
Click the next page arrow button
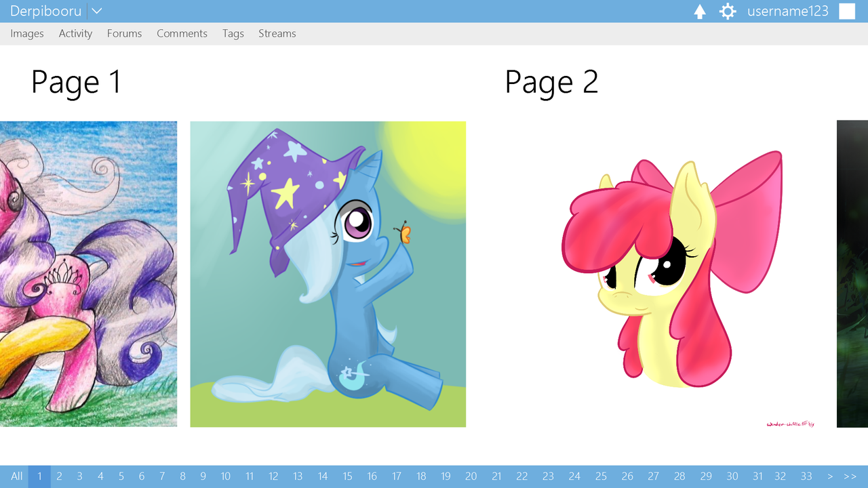tap(831, 476)
